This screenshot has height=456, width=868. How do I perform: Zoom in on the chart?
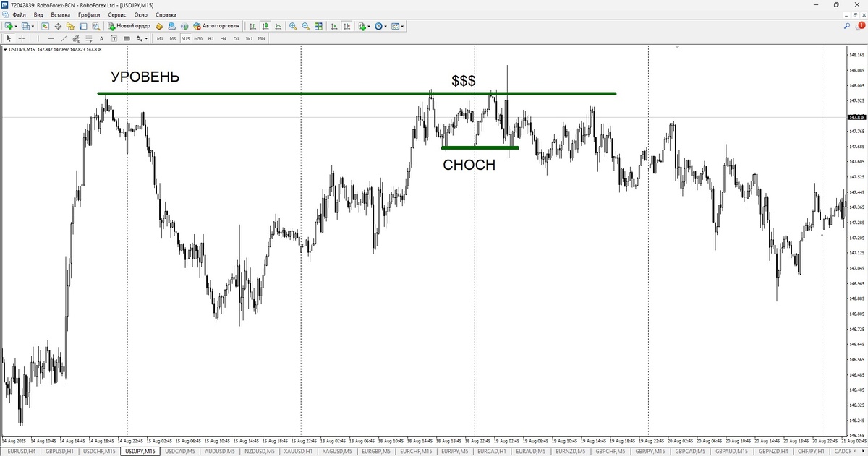(293, 26)
